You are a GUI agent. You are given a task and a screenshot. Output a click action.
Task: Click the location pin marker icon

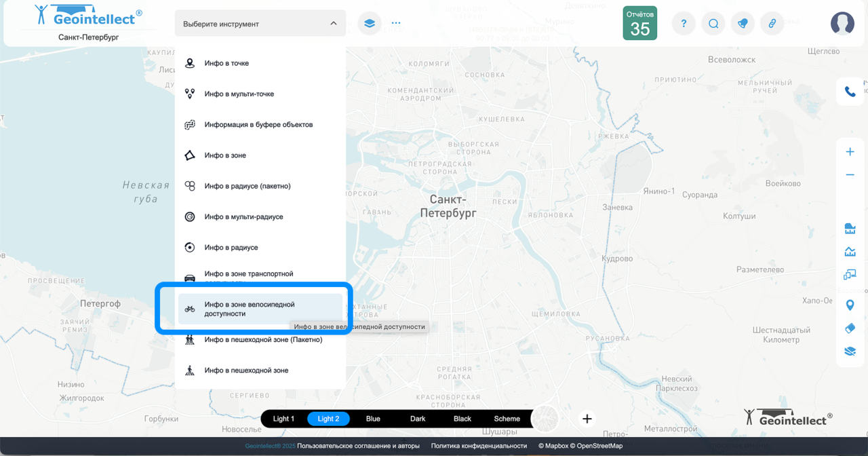[x=850, y=305]
